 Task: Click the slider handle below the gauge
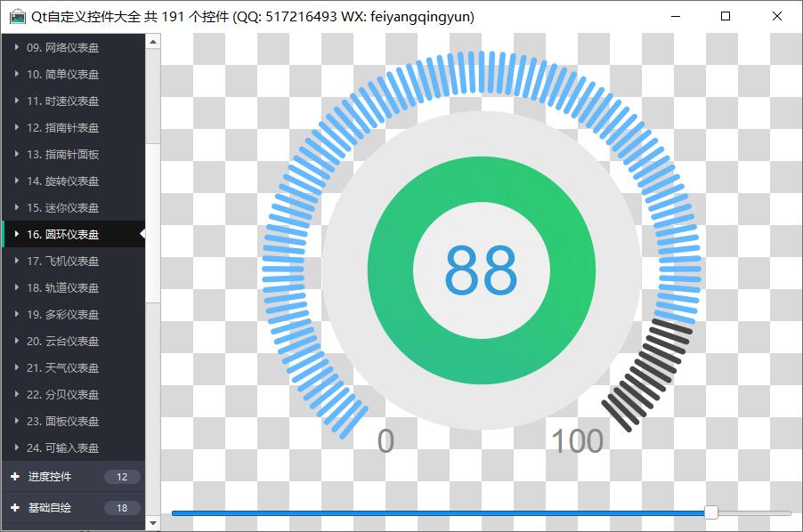coord(710,512)
